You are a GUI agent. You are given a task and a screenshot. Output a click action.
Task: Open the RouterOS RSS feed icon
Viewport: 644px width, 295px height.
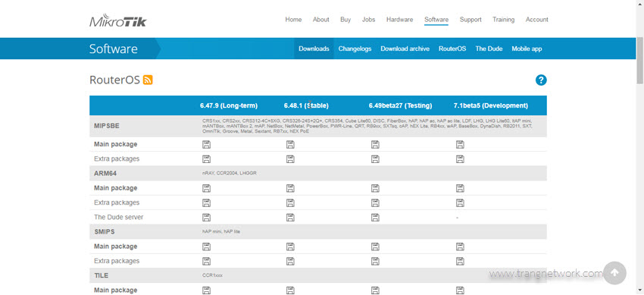pos(148,80)
